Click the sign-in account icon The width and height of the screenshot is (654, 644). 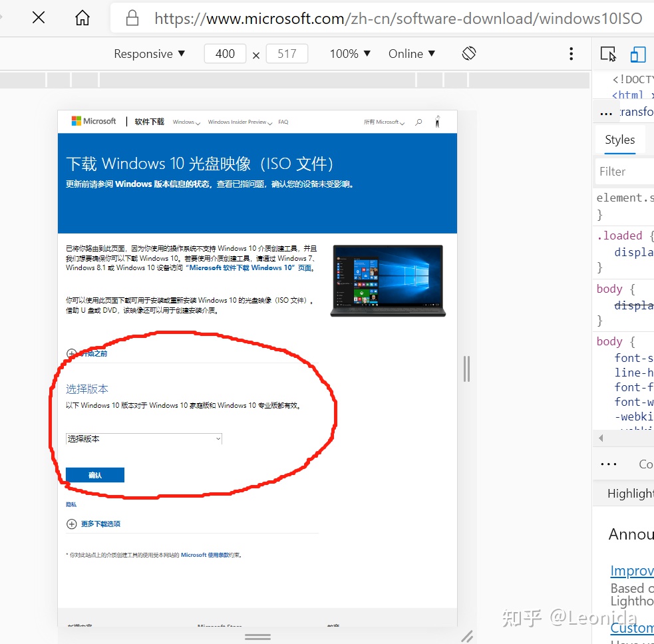coord(437,122)
